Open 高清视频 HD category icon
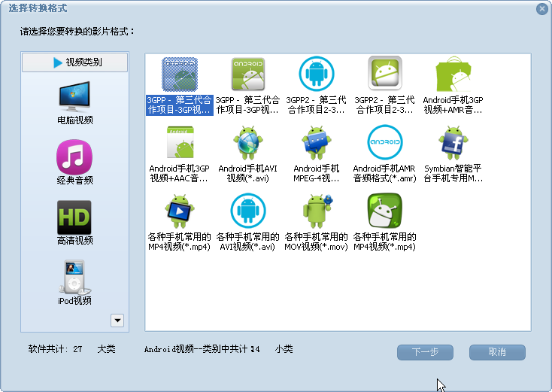 74,217
